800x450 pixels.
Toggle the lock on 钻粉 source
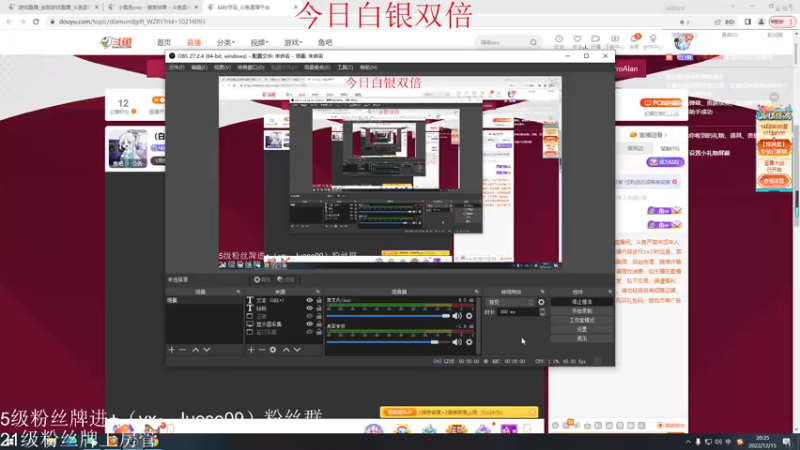click(319, 308)
